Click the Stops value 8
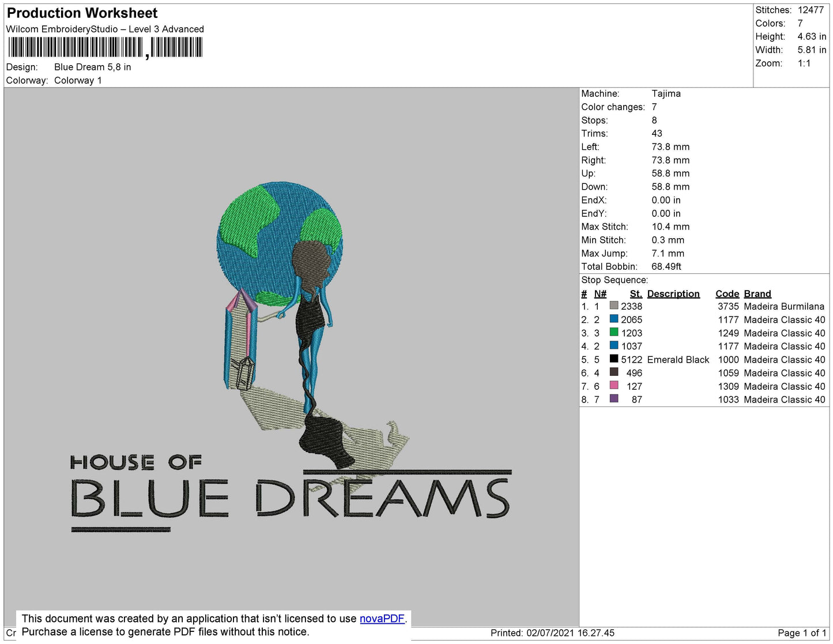Image resolution: width=833 pixels, height=644 pixels. coord(654,120)
